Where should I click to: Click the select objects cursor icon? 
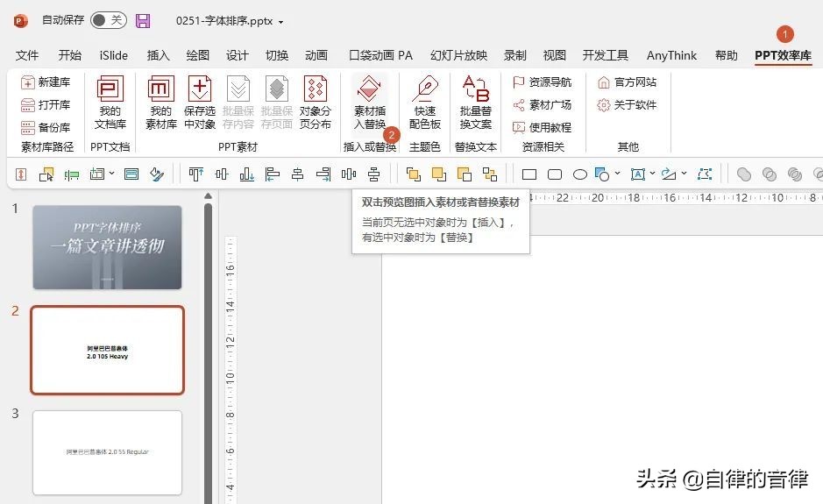pos(46,174)
